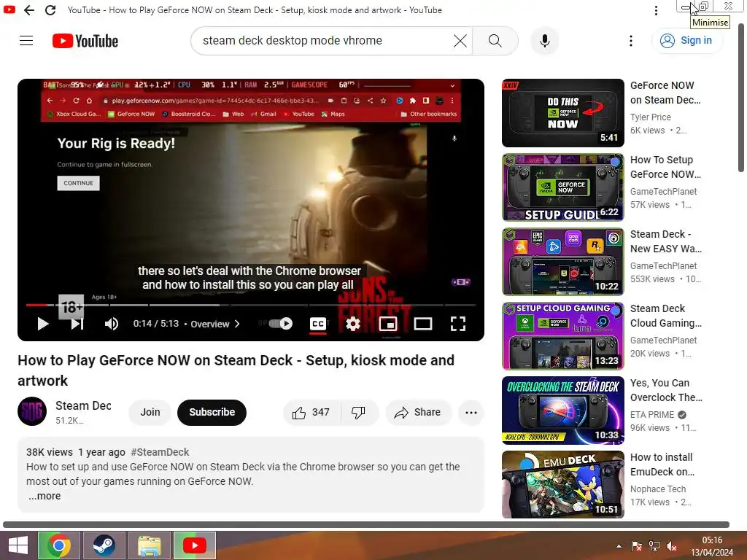
Task: Open the Setup Cloud Gaming thumbnail
Action: click(x=562, y=336)
